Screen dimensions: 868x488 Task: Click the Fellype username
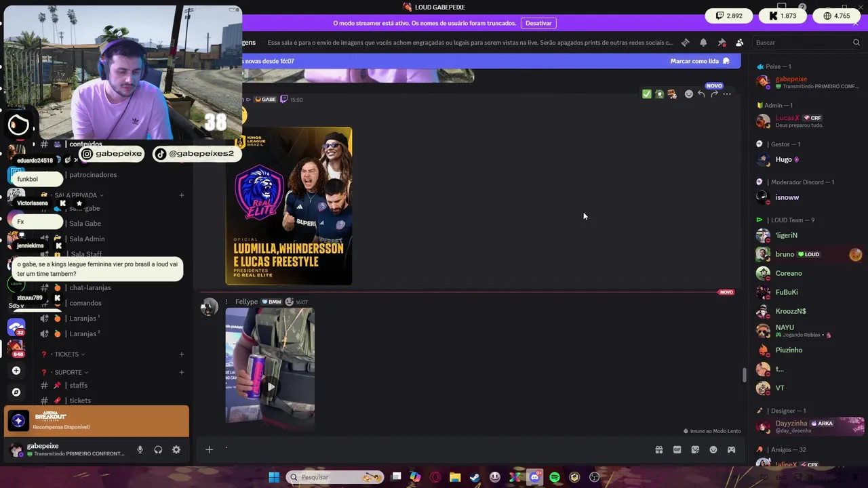pyautogui.click(x=247, y=302)
